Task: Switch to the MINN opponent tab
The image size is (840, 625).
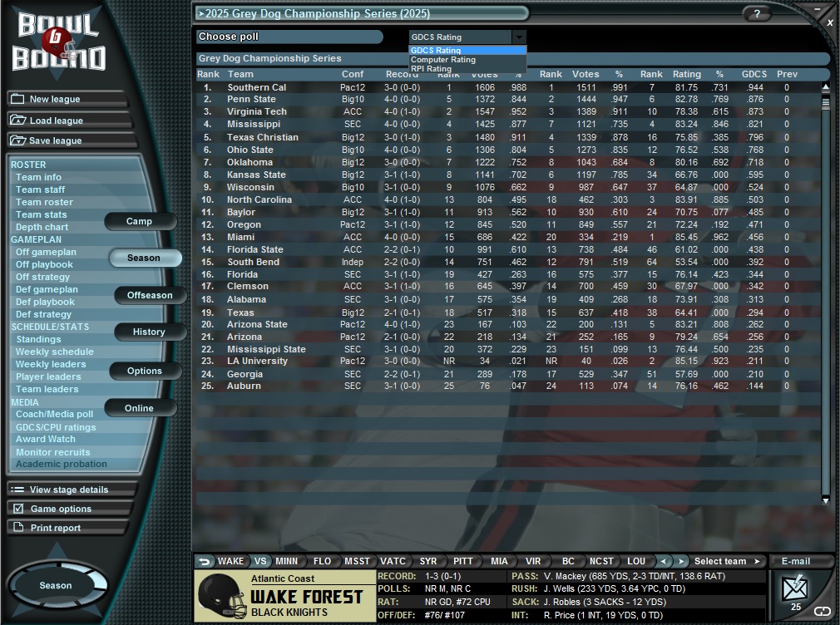Action: 287,561
